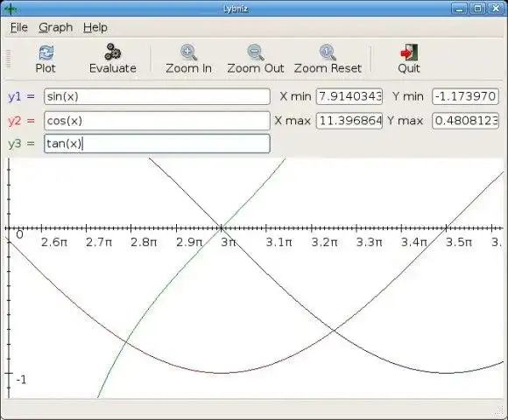Click the Y max value field
This screenshot has width=508, height=420.
pos(465,121)
